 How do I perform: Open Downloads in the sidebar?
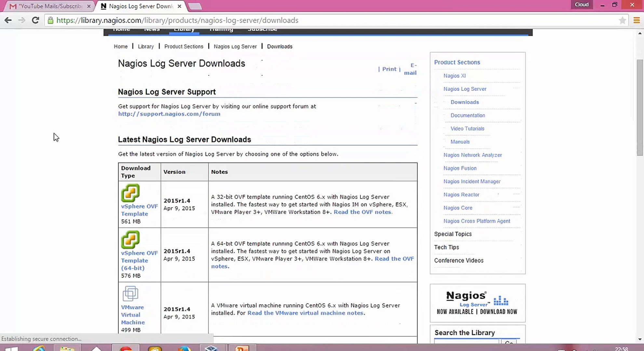pos(464,102)
